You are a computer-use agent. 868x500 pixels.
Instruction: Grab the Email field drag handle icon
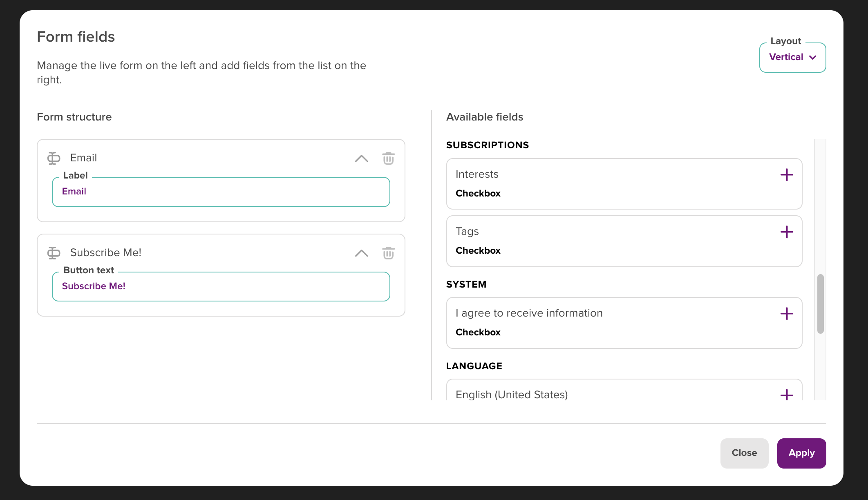point(54,158)
